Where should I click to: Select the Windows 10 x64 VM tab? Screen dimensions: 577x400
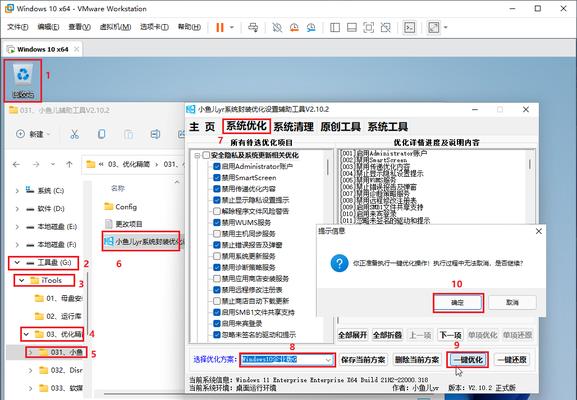43,49
